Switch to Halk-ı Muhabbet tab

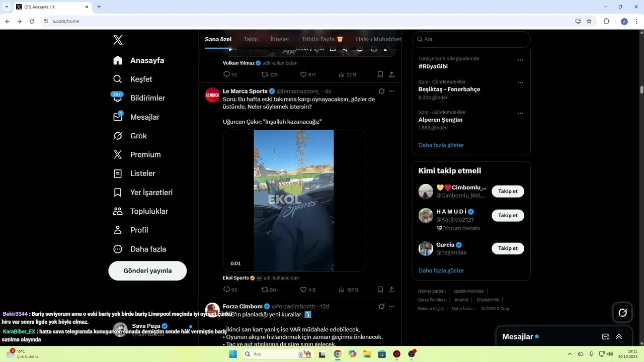point(378,39)
